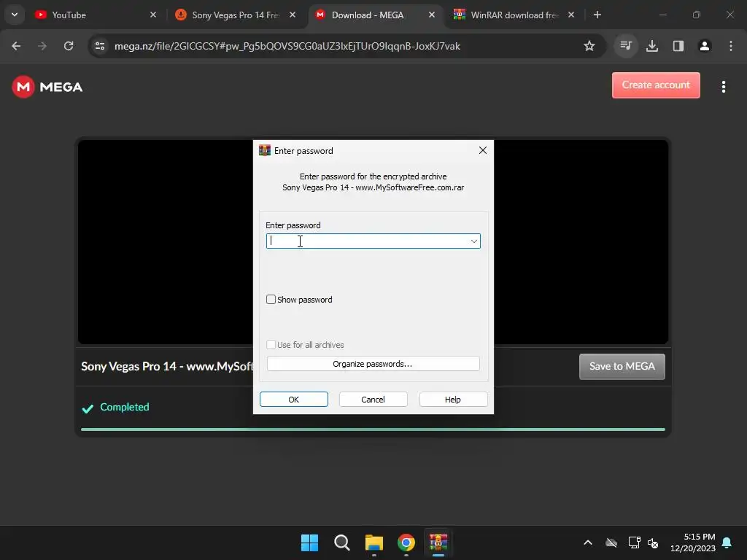Expand the password history dropdown arrow
The height and width of the screenshot is (560, 747).
[x=474, y=241]
